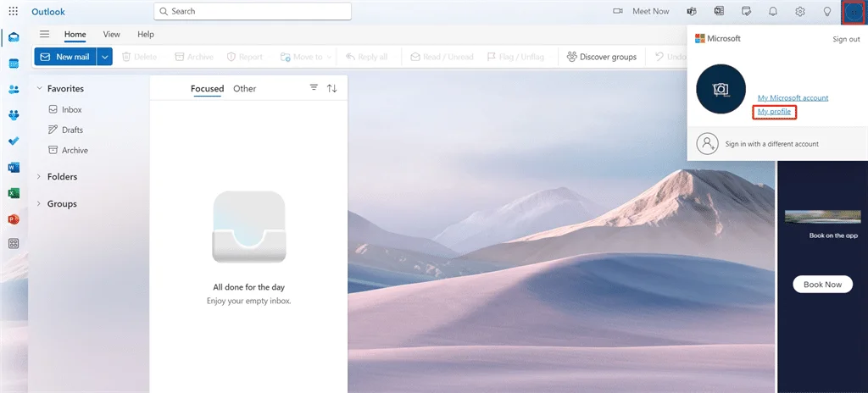
Task: Change sort order with arrows icon
Action: click(x=332, y=88)
